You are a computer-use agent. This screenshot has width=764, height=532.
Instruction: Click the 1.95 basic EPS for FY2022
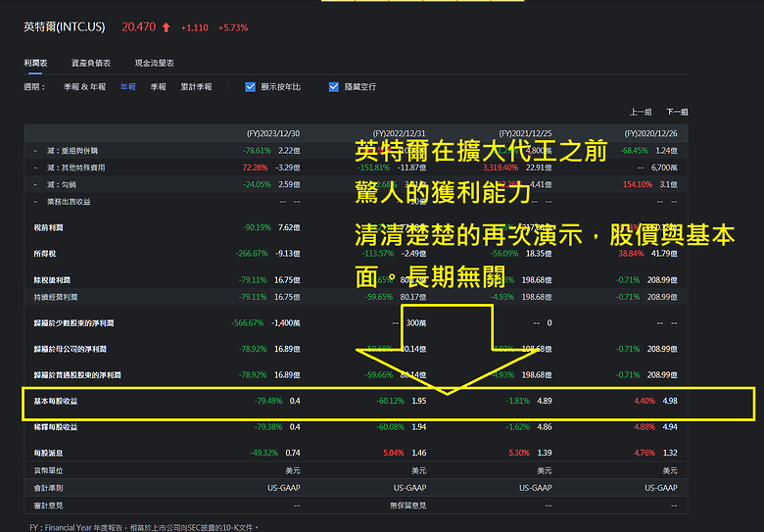[x=419, y=401]
